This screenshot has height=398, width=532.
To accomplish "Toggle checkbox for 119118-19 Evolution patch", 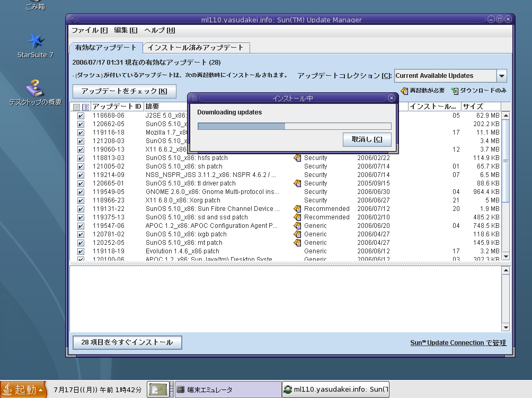I will coord(81,251).
